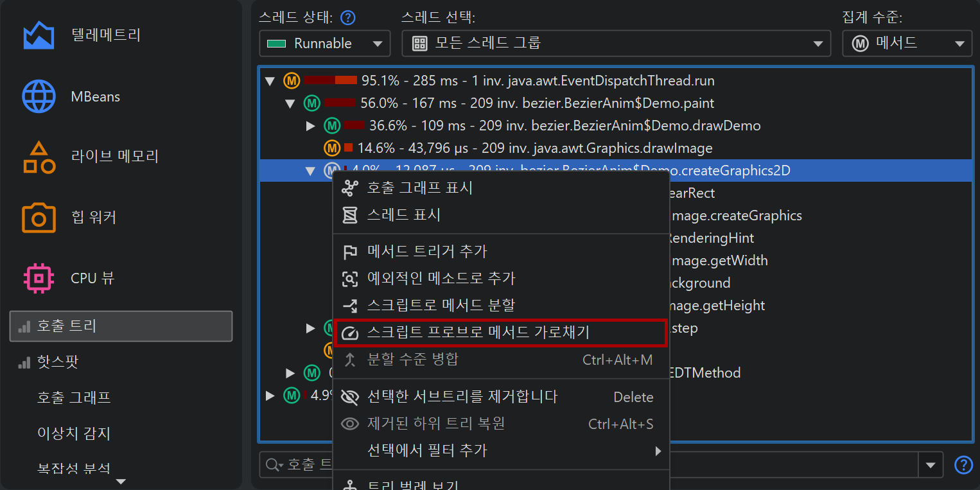Click the 분할 수준 병합 menu entry
The image size is (980, 490).
coord(501,360)
